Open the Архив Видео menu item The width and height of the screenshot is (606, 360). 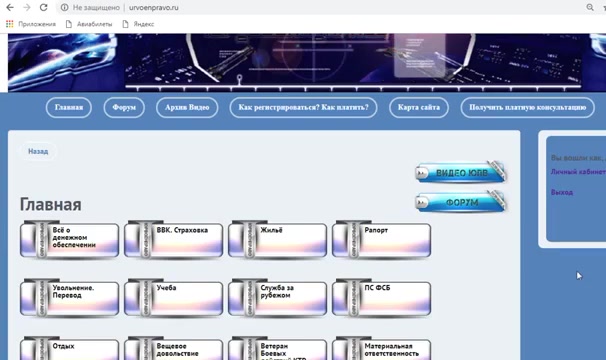(187, 107)
